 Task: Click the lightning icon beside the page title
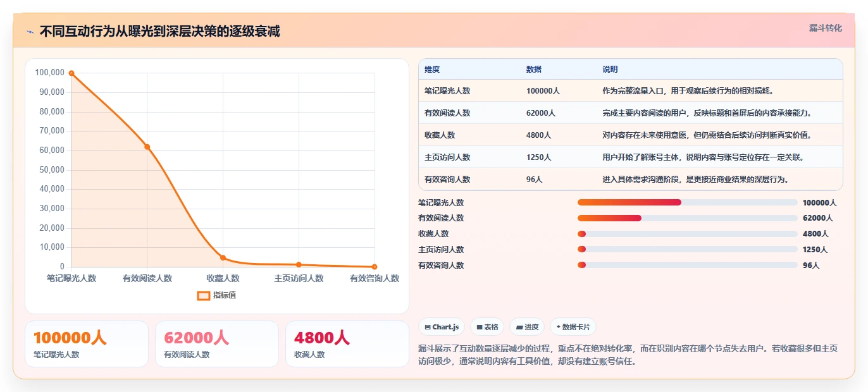pyautogui.click(x=30, y=32)
